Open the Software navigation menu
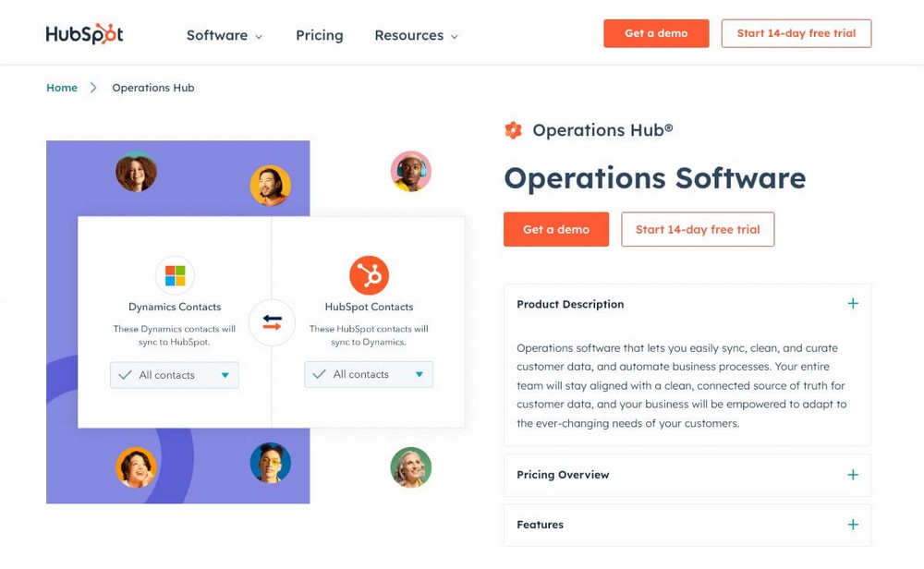Image resolution: width=924 pixels, height=569 pixels. (x=224, y=35)
